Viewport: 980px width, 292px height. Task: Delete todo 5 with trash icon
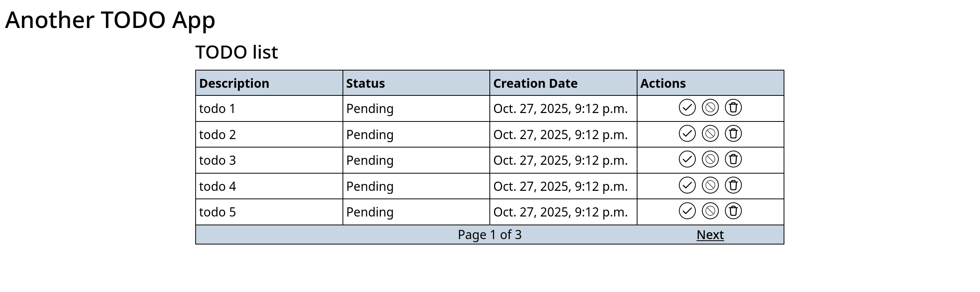[733, 211]
